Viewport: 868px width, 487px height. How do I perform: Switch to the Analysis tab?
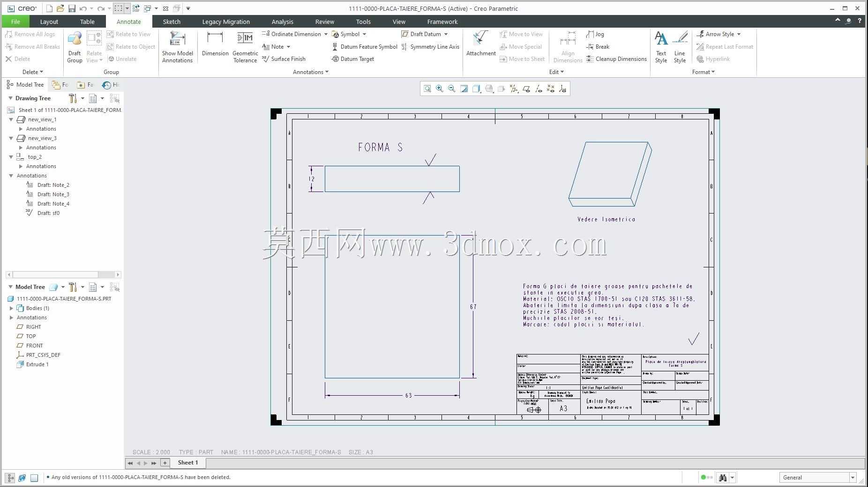pos(282,22)
